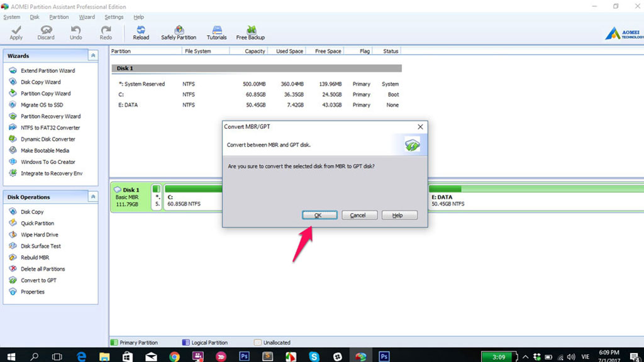Open File Explorer from taskbar
The image size is (644, 362).
(104, 356)
